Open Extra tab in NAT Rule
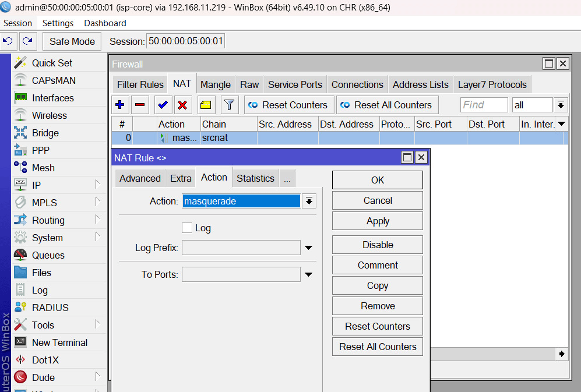The height and width of the screenshot is (392, 581). pos(181,178)
